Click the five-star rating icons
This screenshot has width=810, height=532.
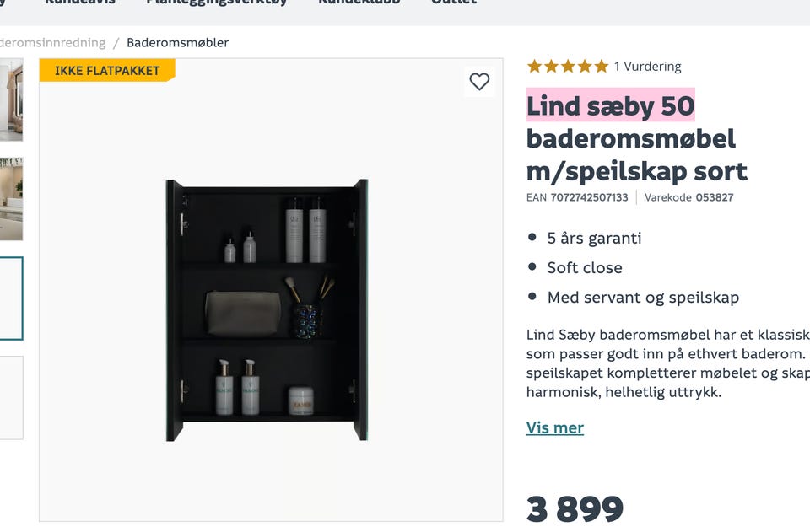(567, 67)
